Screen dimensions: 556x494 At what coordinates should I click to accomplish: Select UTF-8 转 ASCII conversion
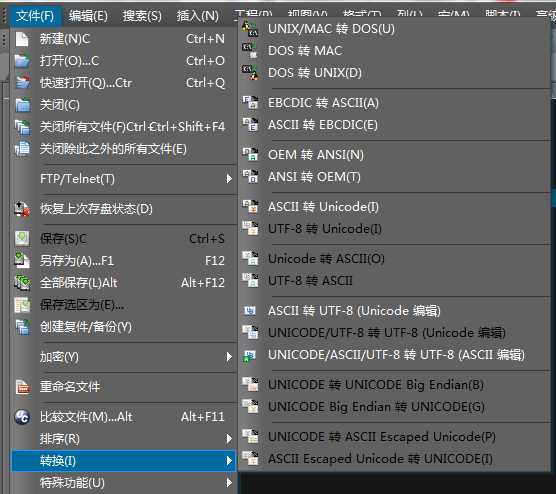coord(395,281)
